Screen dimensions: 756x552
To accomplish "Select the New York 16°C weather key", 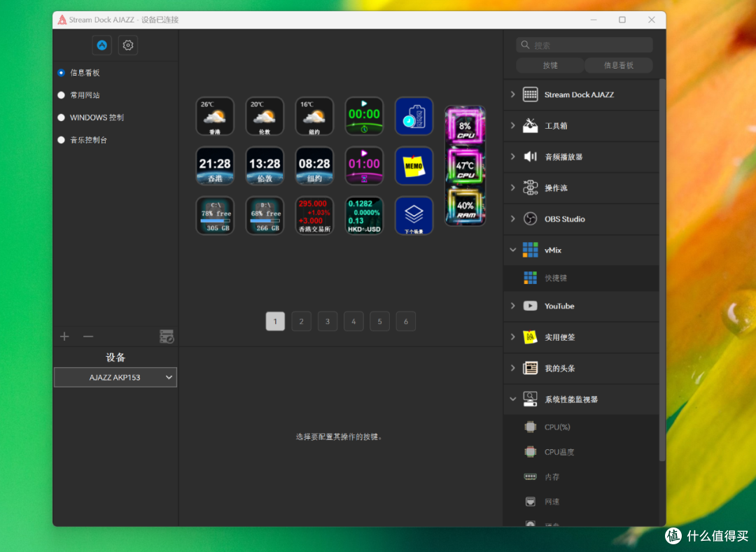I will [314, 116].
